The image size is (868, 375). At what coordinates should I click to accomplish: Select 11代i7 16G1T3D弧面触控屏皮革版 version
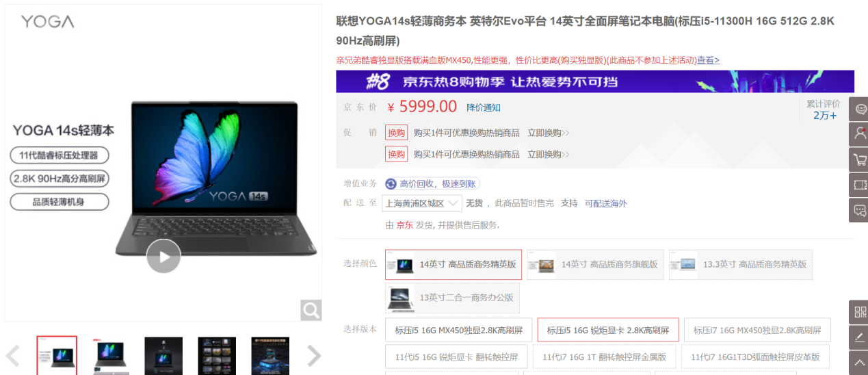(x=755, y=357)
